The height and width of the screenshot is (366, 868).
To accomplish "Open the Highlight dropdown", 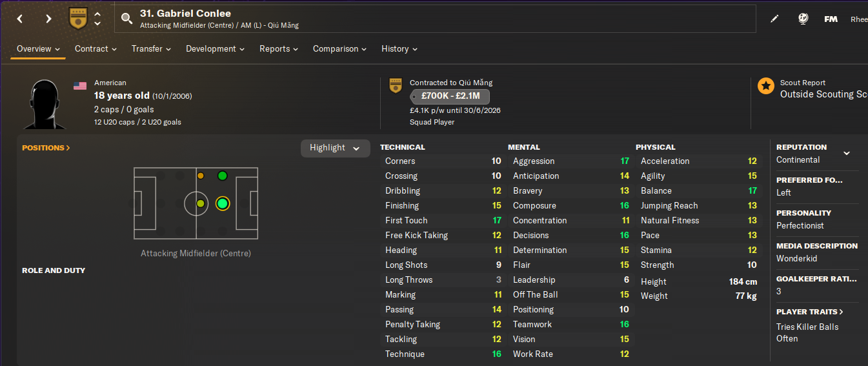I will point(335,148).
